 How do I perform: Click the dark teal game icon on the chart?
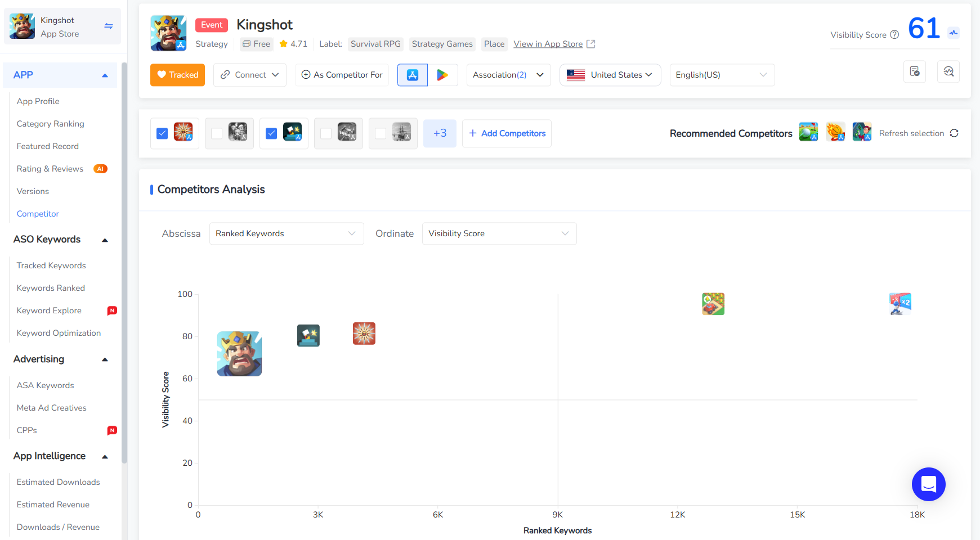pyautogui.click(x=308, y=336)
